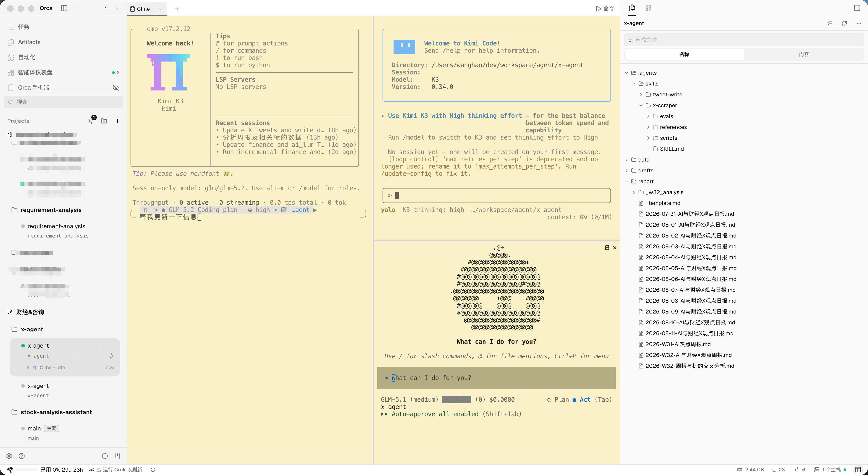Click the plug icon on the x-agent worktree
This screenshot has width=868, height=475.
coord(111,356)
